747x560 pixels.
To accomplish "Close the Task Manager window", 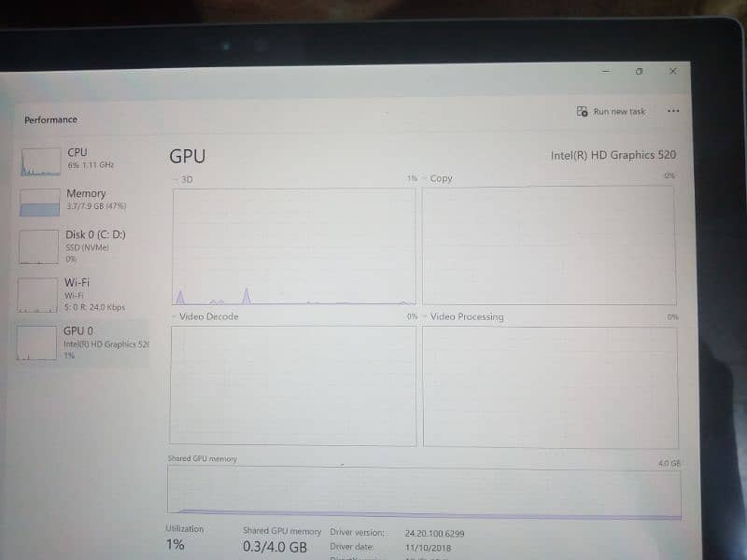I will click(x=672, y=72).
